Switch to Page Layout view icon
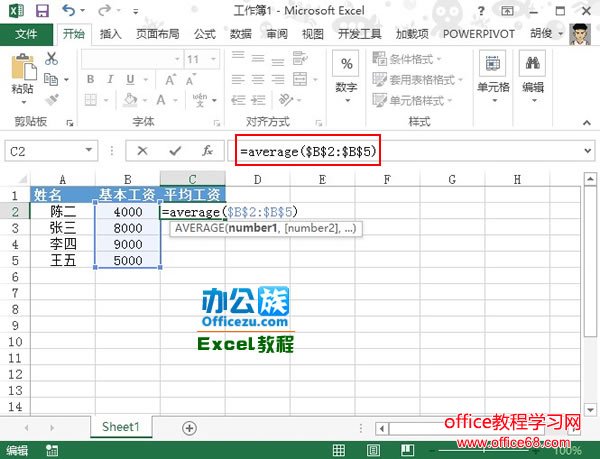This screenshot has height=459, width=600. [x=373, y=450]
